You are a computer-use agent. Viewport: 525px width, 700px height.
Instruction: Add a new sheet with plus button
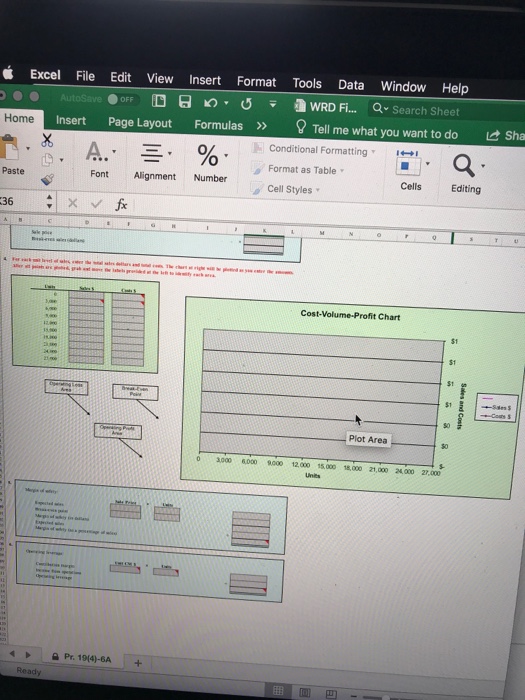138,663
